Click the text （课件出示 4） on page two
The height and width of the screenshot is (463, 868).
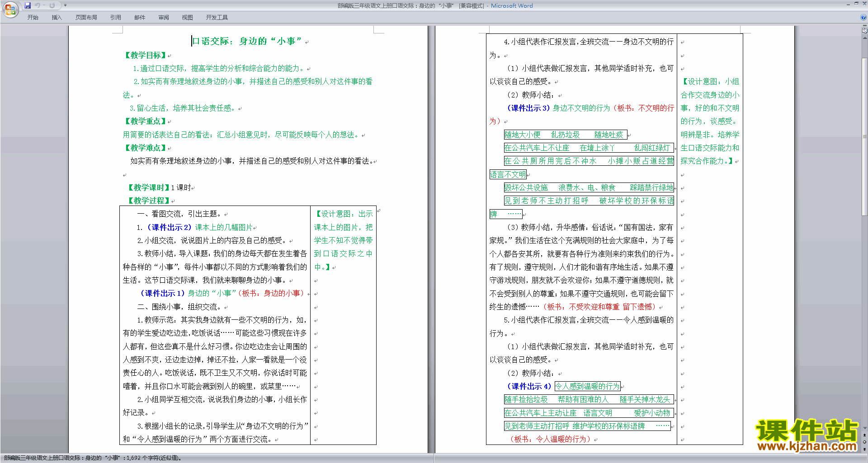tap(528, 386)
